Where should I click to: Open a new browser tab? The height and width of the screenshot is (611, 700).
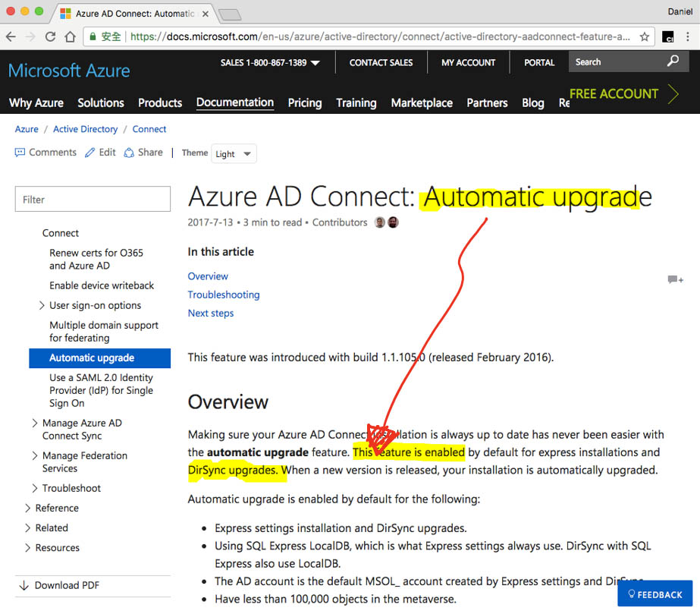pyautogui.click(x=230, y=14)
